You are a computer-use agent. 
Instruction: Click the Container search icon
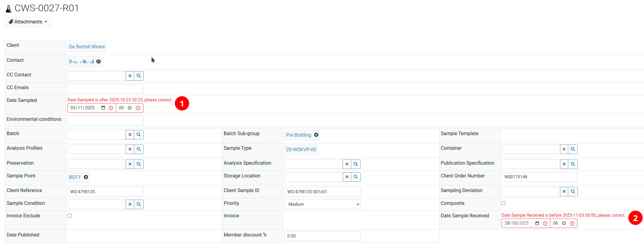pyautogui.click(x=573, y=149)
